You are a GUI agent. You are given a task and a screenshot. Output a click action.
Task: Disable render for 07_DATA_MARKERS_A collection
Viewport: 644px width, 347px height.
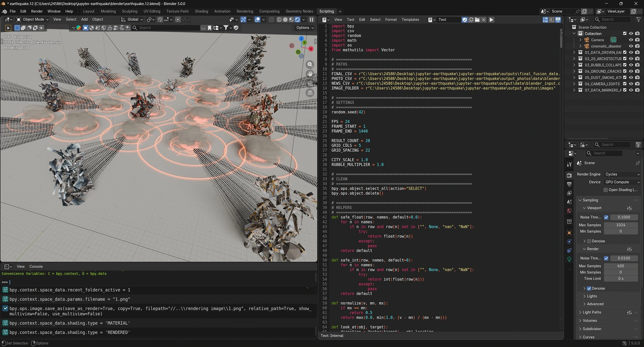[637, 90]
